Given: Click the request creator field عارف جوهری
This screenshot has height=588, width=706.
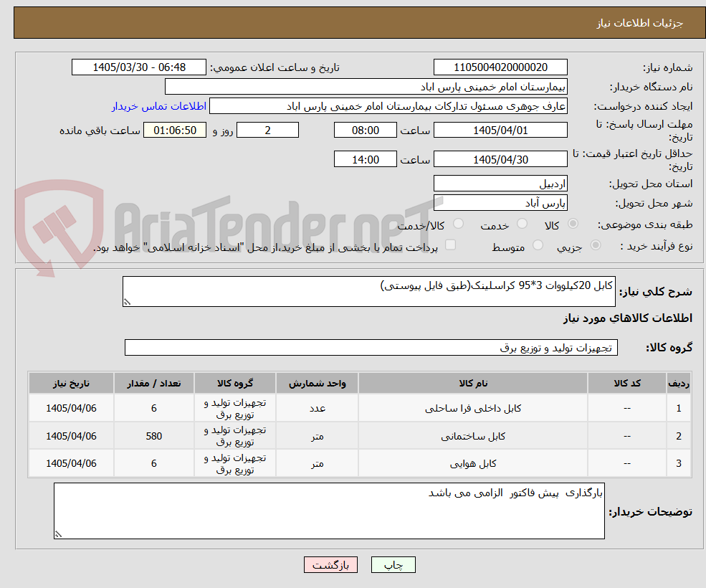Looking at the screenshot, I should [x=388, y=106].
